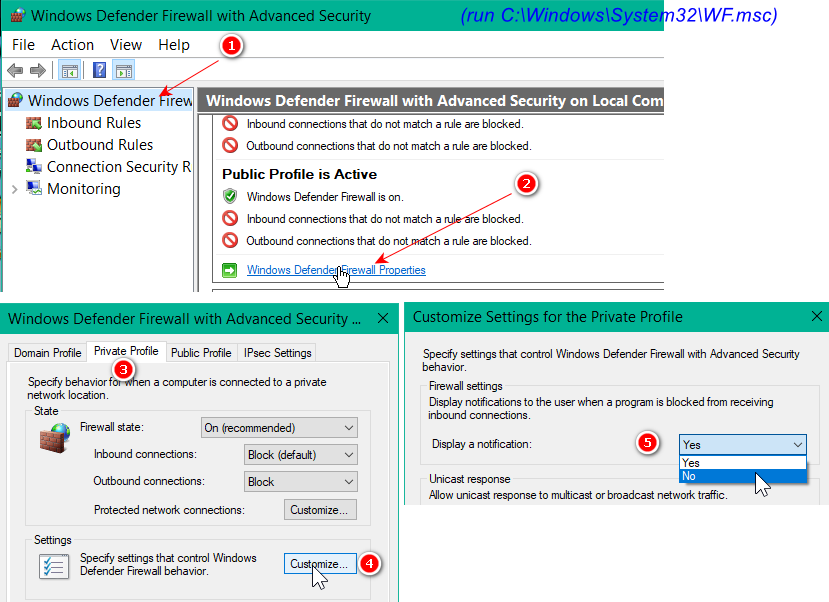The image size is (829, 602).
Task: Close the Customize Settings for Private Profile dialog
Action: [817, 316]
